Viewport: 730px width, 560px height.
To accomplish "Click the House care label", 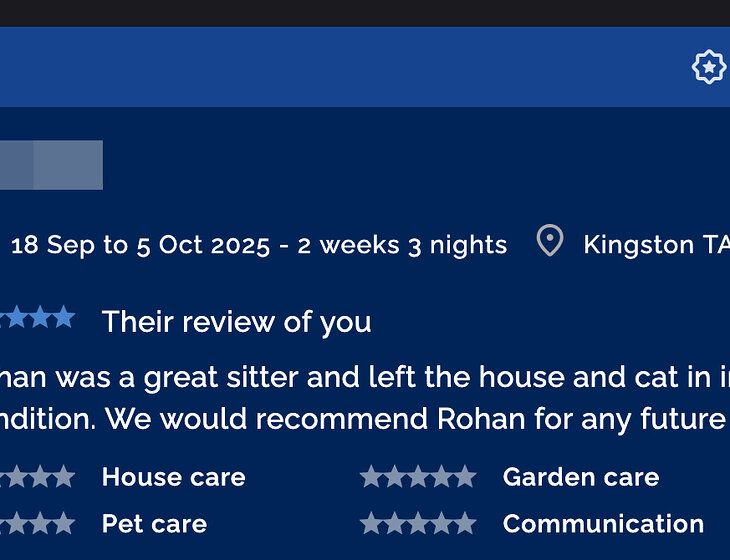I will [173, 477].
